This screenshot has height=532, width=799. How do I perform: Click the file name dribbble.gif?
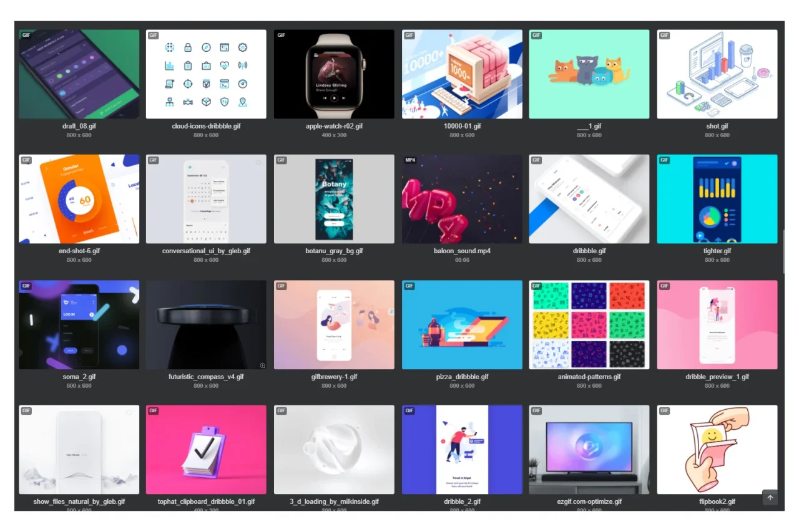589,251
